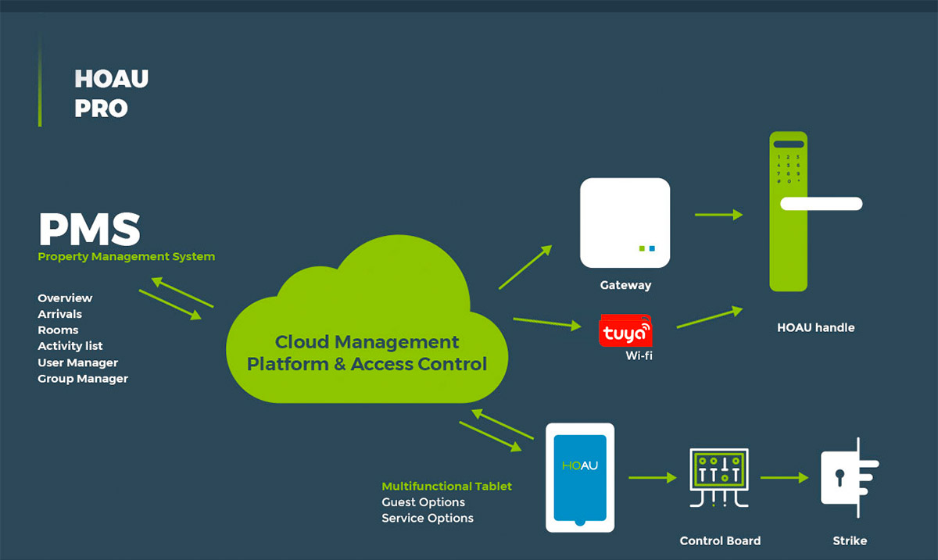Click the red Tuya Wi-Fi logo
This screenshot has width=938, height=560.
tap(625, 331)
